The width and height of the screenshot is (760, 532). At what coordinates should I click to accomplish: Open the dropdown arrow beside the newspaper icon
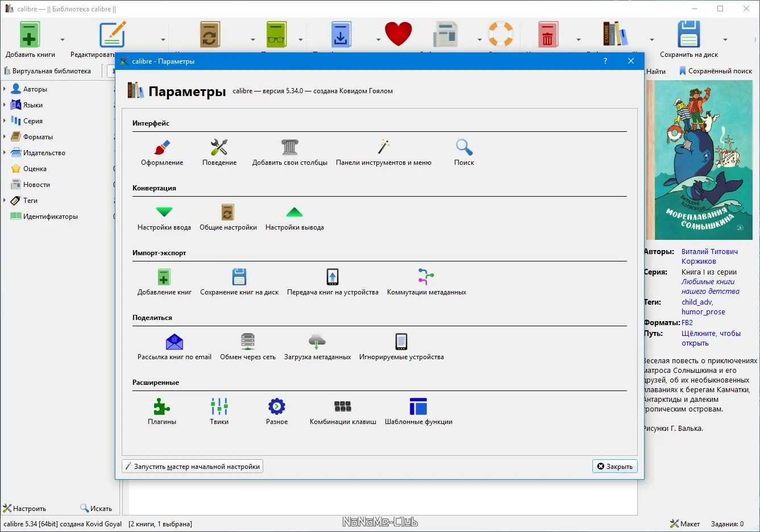tap(479, 40)
